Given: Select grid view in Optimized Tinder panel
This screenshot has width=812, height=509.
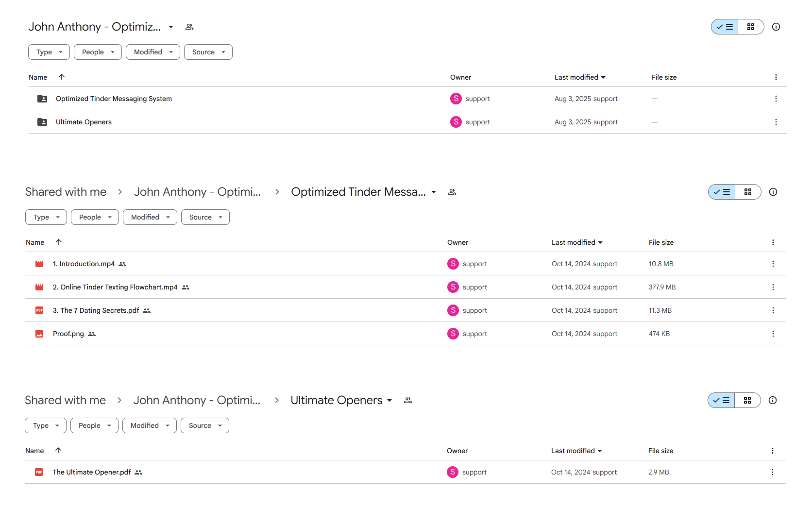Looking at the screenshot, I should pyautogui.click(x=748, y=192).
